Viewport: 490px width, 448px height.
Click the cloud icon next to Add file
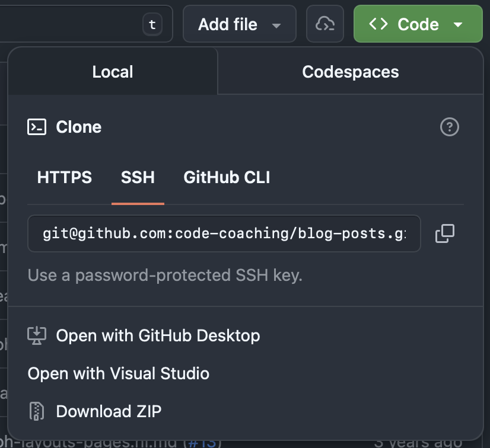325,24
